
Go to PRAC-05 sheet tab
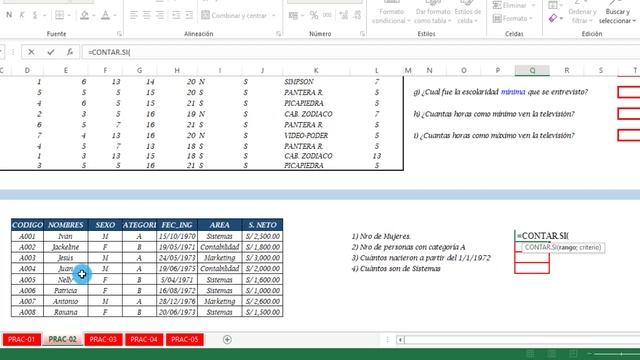[x=185, y=339]
